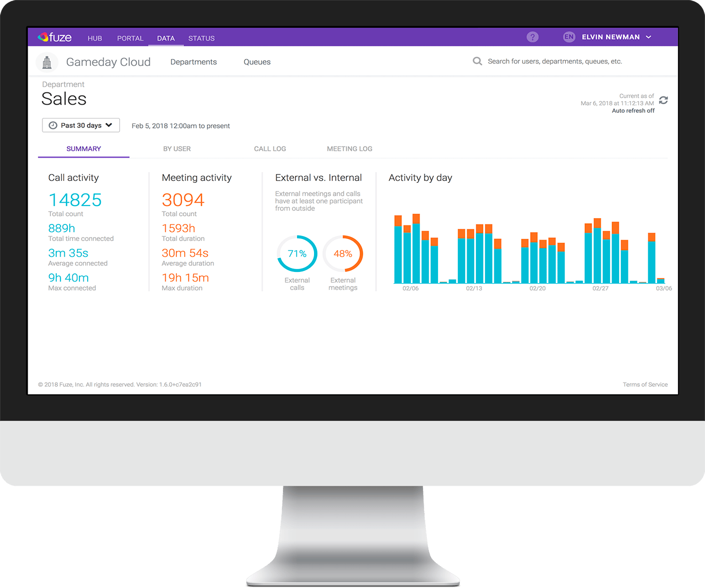Click the Fuze logo
The width and height of the screenshot is (705, 588).
[x=55, y=37]
